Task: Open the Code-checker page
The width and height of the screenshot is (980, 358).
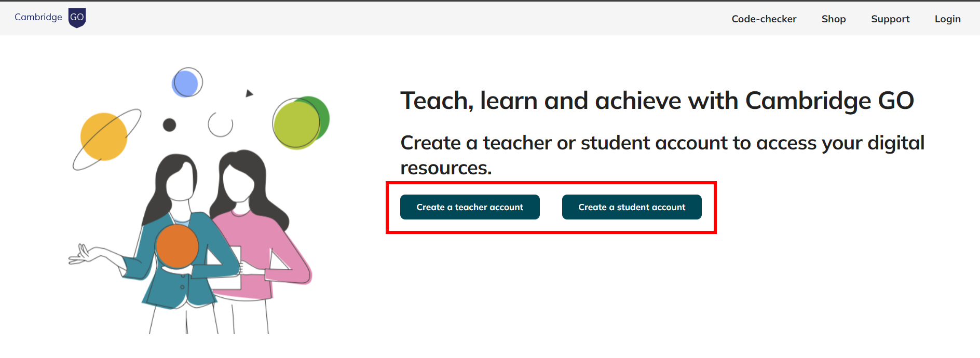Action: pyautogui.click(x=764, y=19)
